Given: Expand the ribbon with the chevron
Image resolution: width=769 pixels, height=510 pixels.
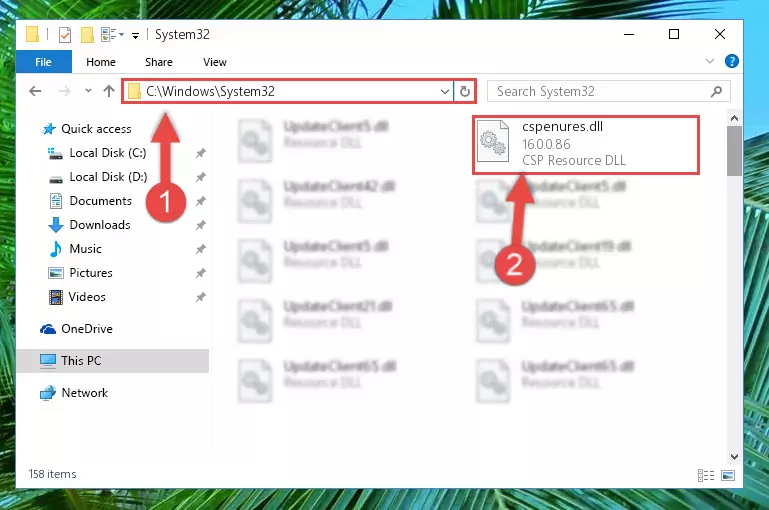Looking at the screenshot, I should (710, 61).
